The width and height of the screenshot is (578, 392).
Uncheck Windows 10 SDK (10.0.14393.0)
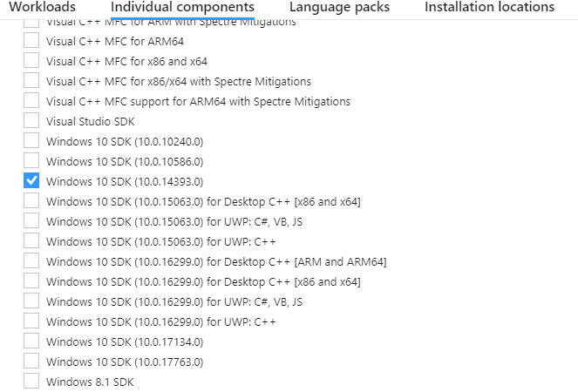(x=31, y=181)
